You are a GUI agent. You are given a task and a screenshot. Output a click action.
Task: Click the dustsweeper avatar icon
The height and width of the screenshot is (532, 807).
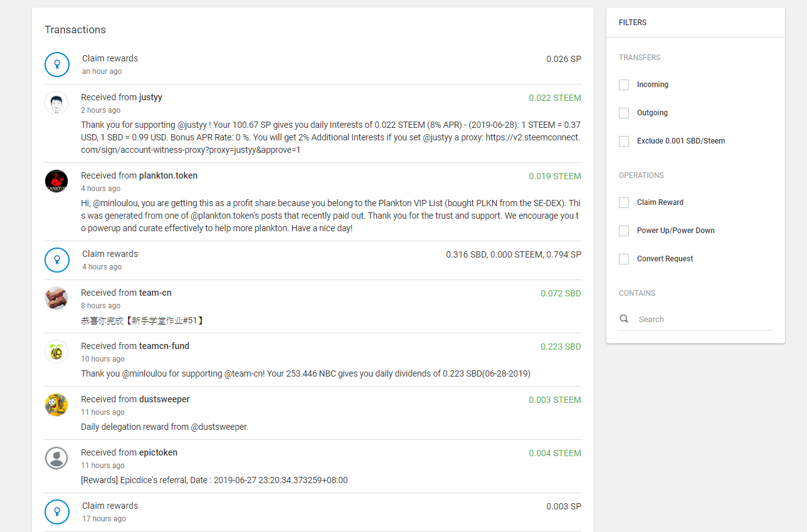click(56, 405)
